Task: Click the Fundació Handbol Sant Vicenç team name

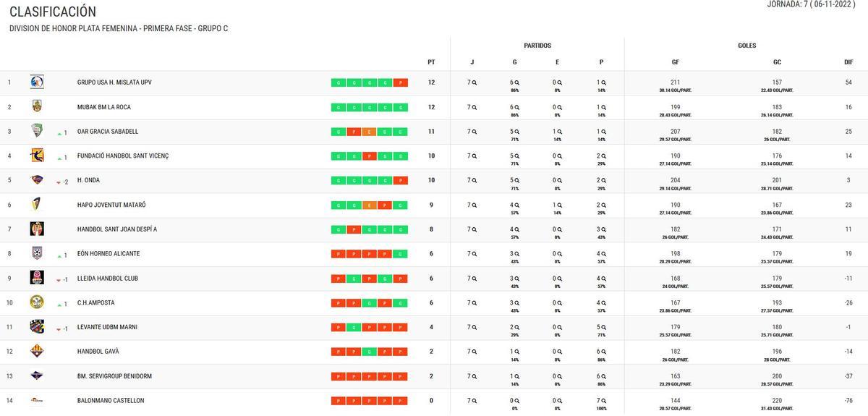Action: tap(122, 156)
